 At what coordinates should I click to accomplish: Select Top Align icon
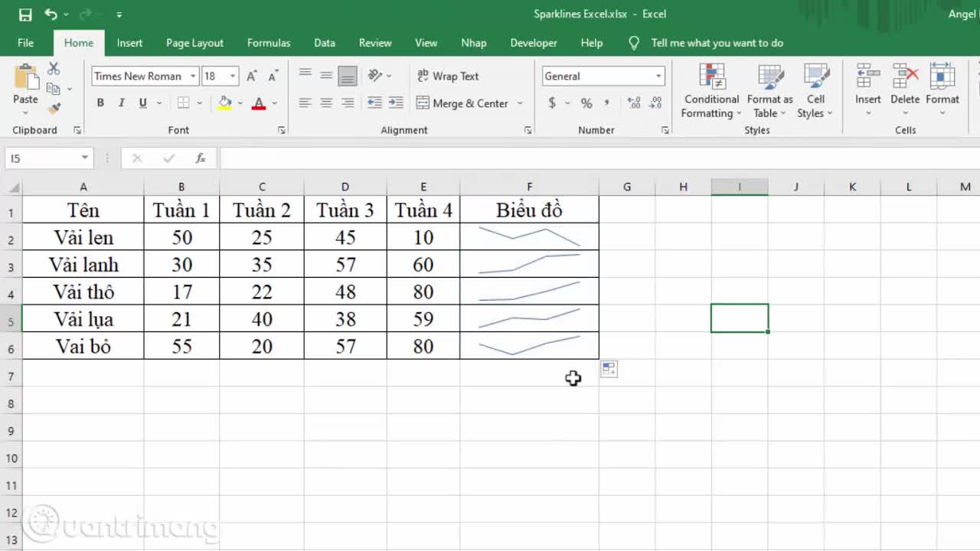305,75
